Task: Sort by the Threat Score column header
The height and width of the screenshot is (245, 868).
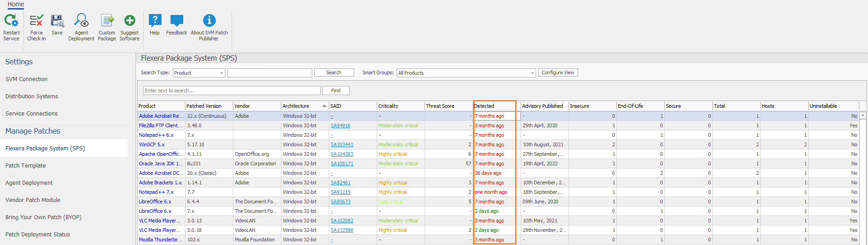Action: tap(449, 106)
